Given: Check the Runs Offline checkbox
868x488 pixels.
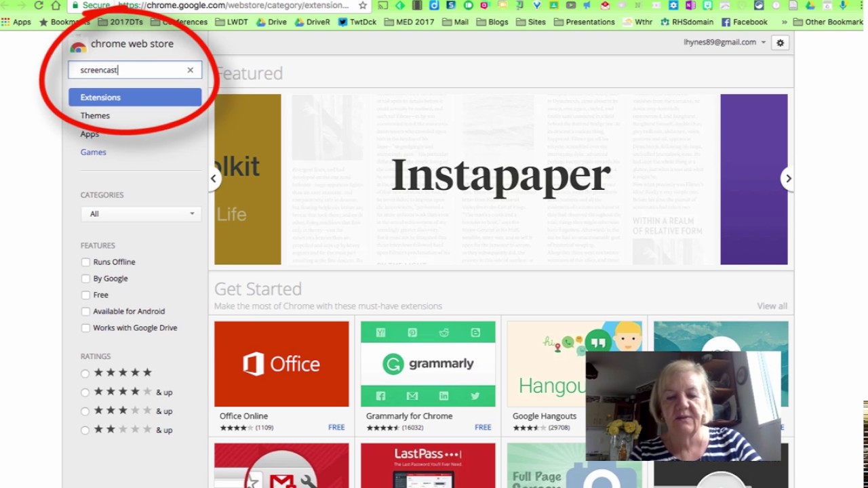Looking at the screenshot, I should (85, 262).
